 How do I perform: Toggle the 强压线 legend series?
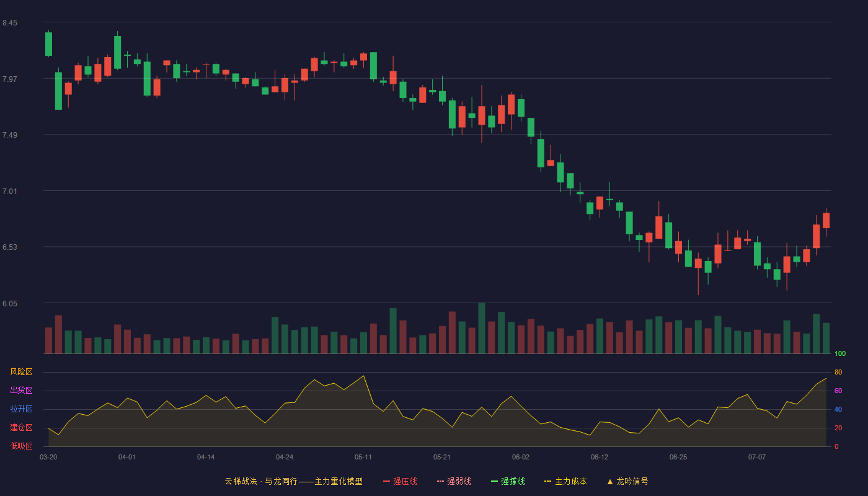click(400, 481)
